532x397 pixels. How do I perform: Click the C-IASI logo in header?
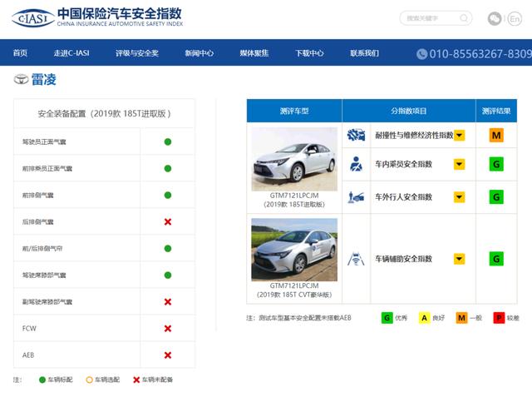pos(33,18)
